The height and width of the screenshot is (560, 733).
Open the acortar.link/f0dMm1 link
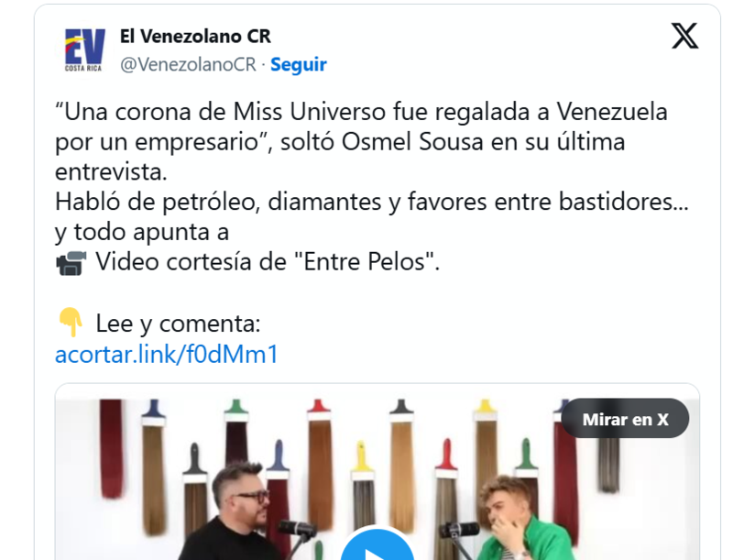click(167, 354)
